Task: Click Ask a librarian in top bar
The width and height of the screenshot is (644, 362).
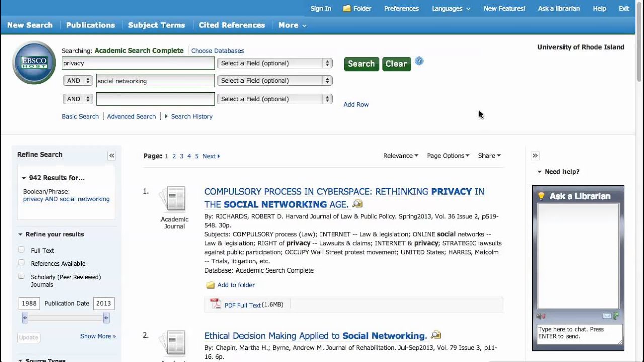Action: tap(559, 8)
